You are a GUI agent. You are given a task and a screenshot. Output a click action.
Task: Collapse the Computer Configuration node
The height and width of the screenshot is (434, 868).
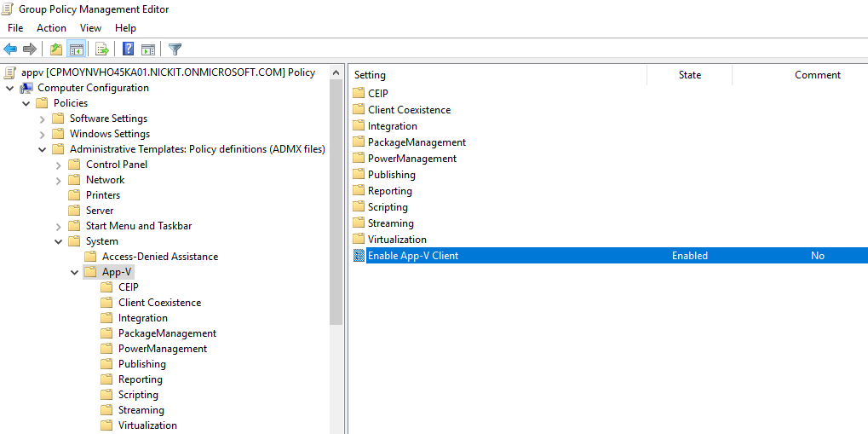10,88
